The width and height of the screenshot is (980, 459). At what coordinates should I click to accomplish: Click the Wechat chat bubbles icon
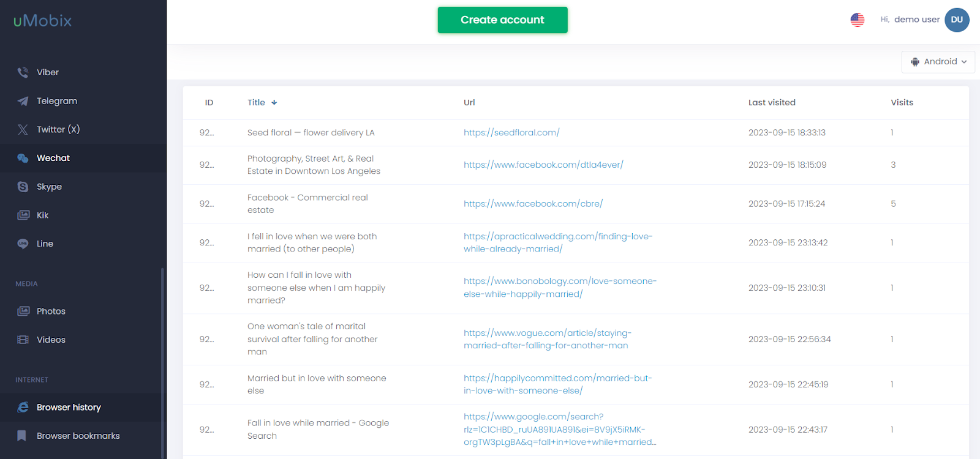pos(23,158)
